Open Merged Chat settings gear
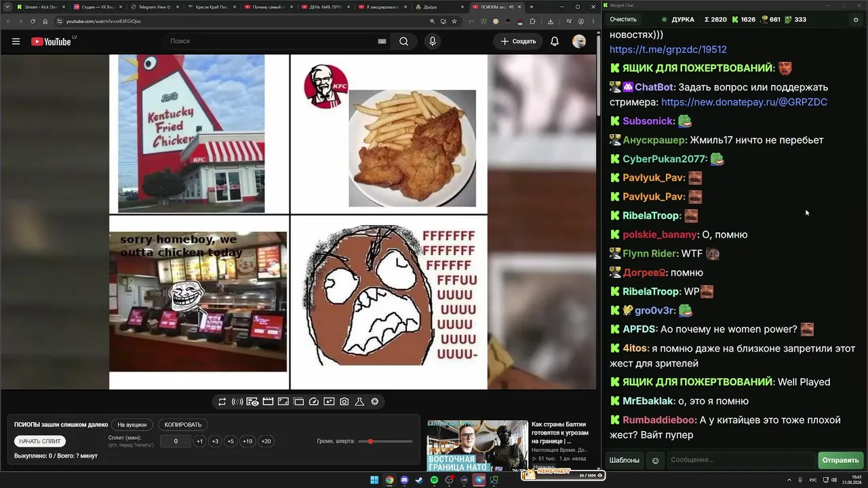 pos(856,20)
